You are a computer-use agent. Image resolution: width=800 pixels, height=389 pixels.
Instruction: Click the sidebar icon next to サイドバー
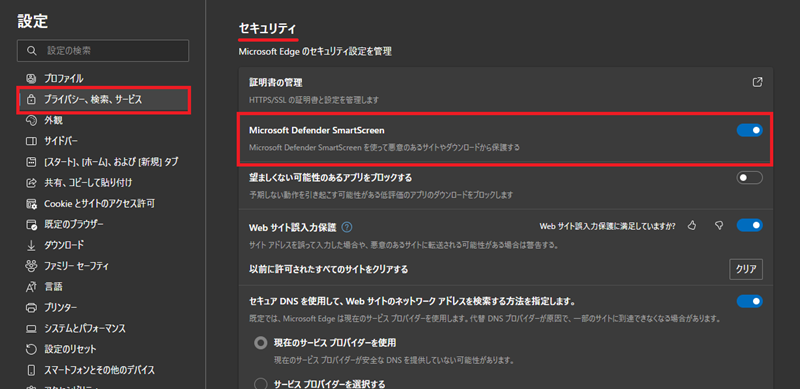[x=32, y=141]
